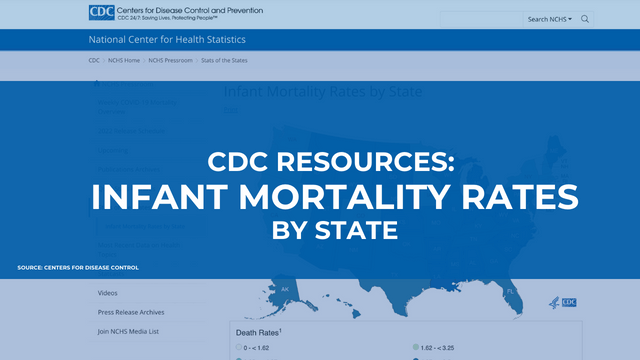The width and height of the screenshot is (640, 360).
Task: Click the 0 - < 1.62 legend swatch
Action: point(239,347)
